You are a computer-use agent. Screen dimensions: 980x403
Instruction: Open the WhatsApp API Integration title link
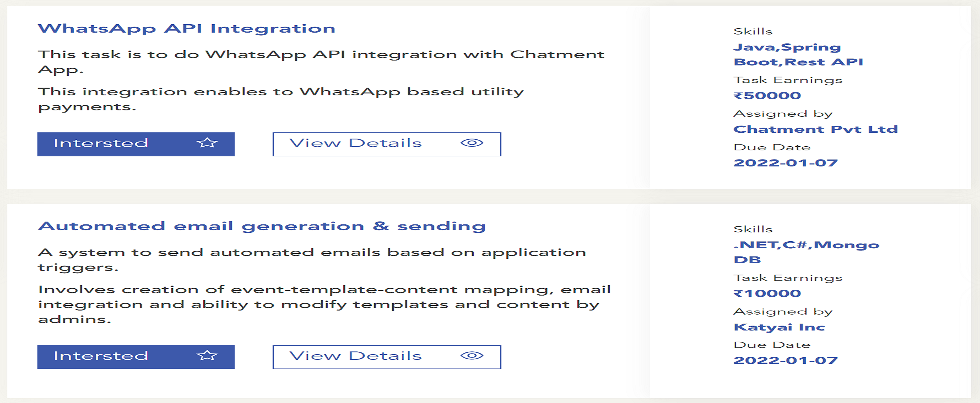[186, 29]
